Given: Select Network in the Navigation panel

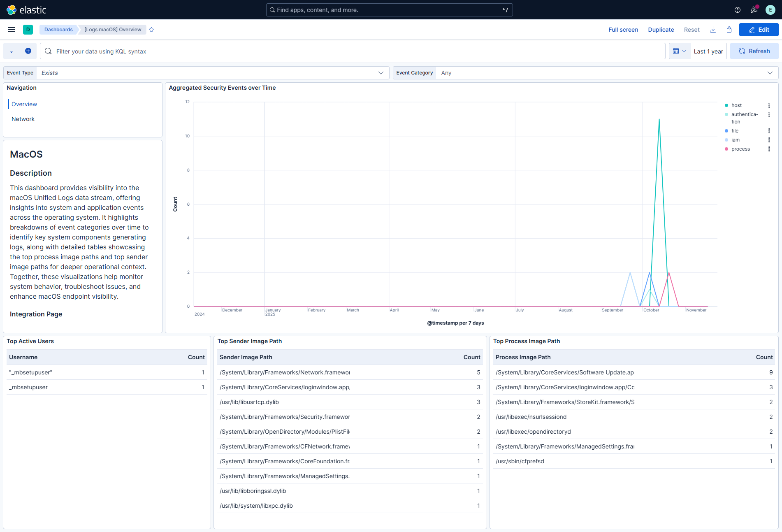Looking at the screenshot, I should (23, 118).
